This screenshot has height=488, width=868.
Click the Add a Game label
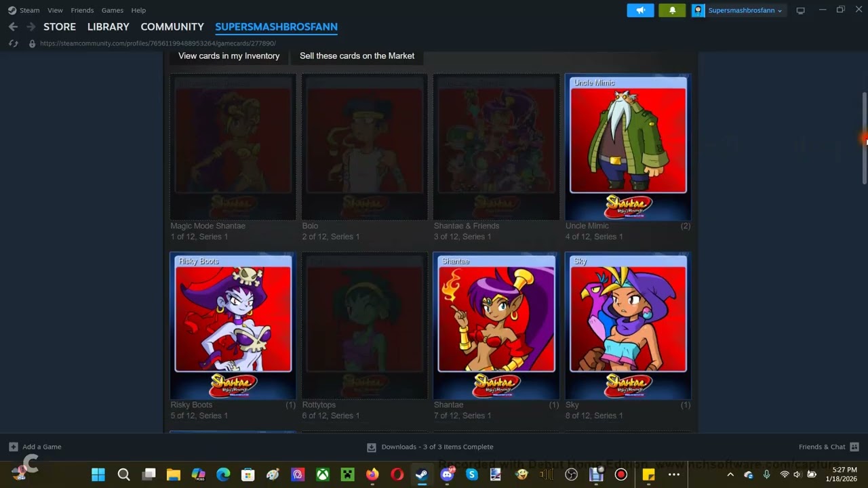click(42, 447)
